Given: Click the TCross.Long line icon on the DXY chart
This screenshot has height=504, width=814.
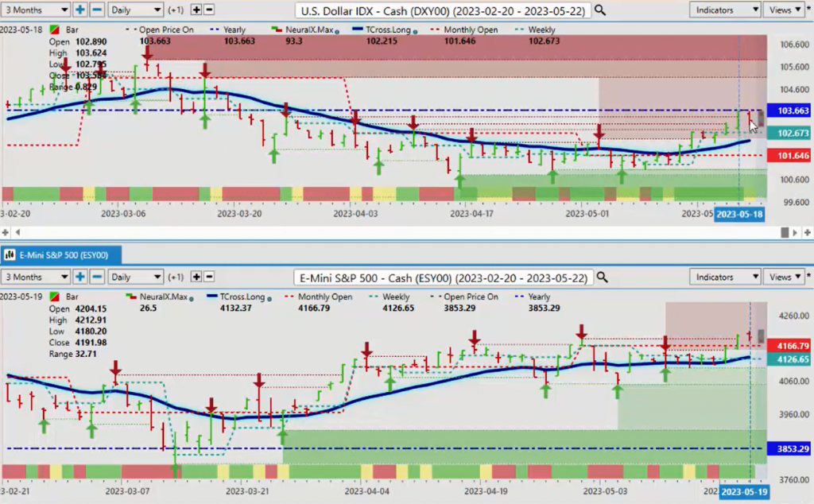Looking at the screenshot, I should pos(357,29).
